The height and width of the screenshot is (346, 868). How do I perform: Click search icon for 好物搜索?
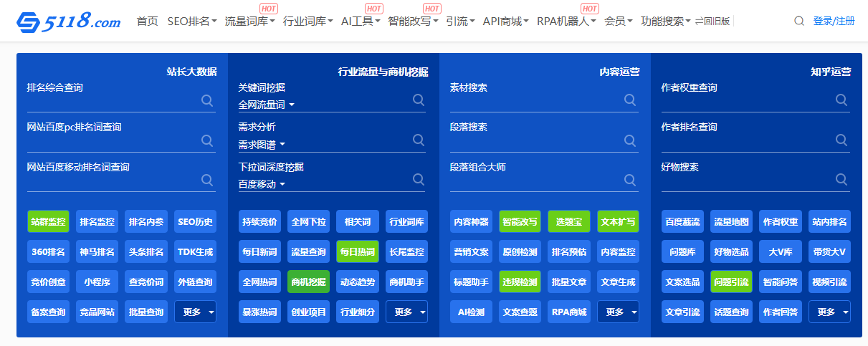[841, 179]
